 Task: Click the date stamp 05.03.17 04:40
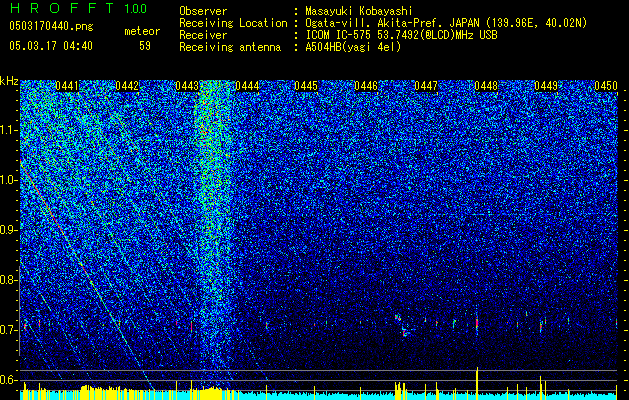pos(51,46)
